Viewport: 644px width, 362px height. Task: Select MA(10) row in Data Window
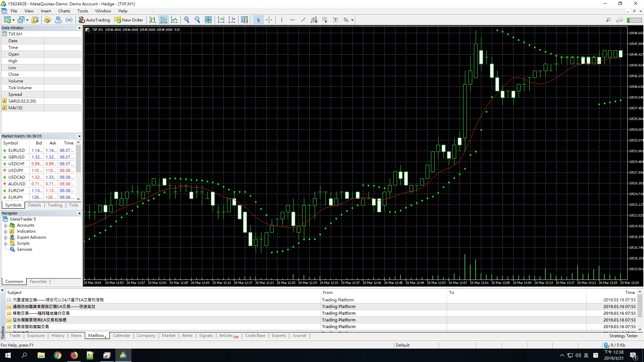click(41, 108)
